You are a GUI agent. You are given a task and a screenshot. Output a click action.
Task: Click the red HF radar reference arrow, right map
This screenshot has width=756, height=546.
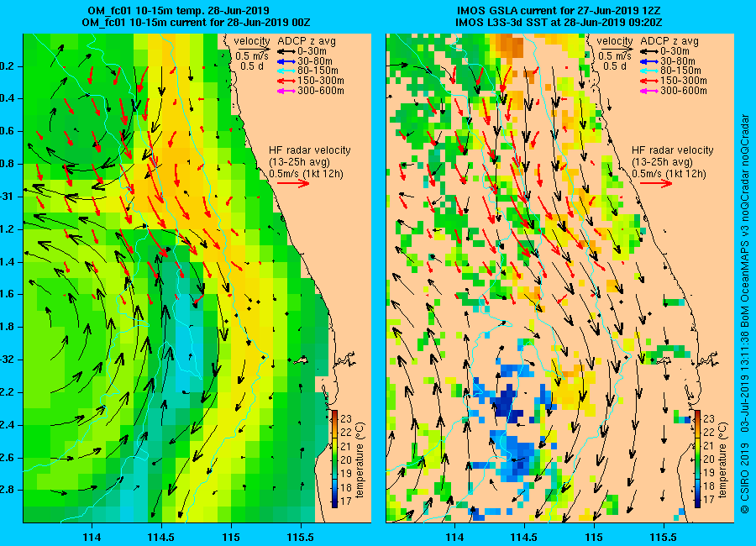(657, 183)
